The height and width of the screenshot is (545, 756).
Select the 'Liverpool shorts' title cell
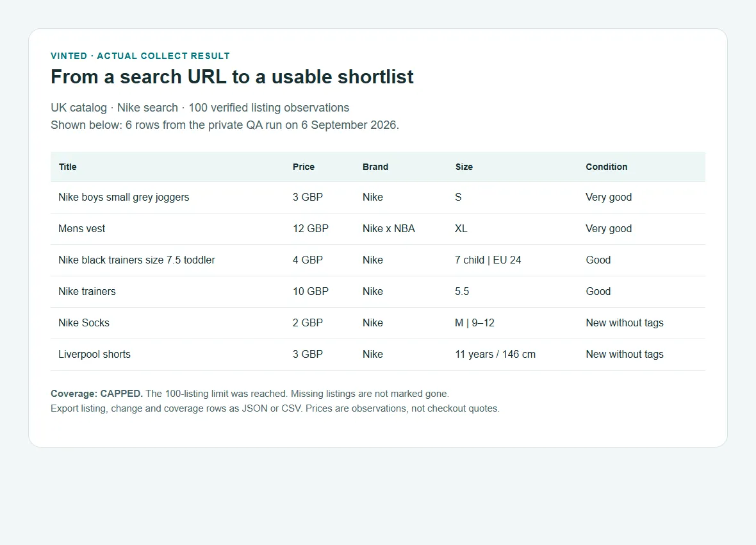tap(95, 355)
